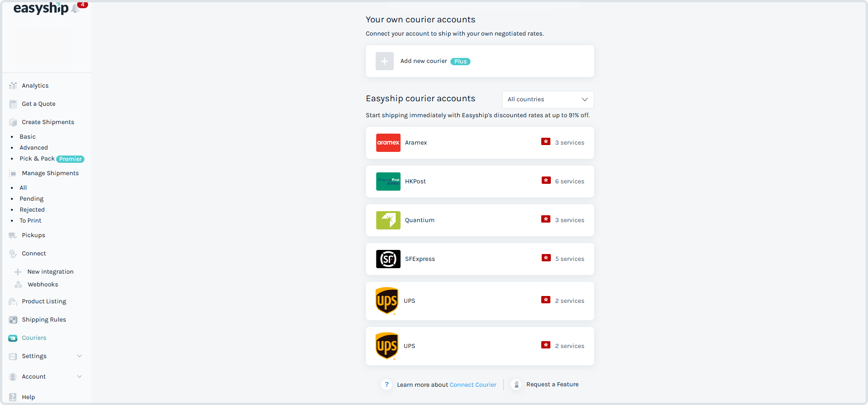Image resolution: width=868 pixels, height=405 pixels.
Task: View SFExpress 5 services
Action: coord(570,259)
